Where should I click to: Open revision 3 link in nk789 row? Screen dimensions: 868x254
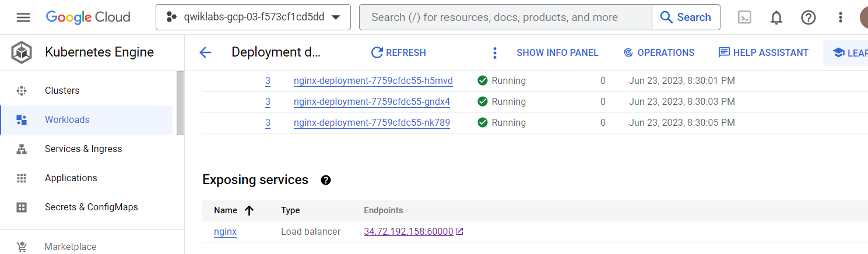(x=268, y=122)
